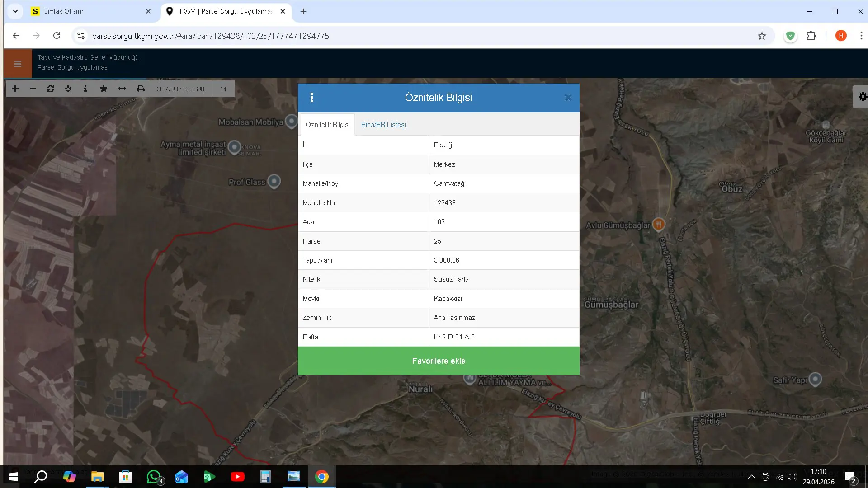Click the Safir Yapı map marker
Screen dimensions: 868x488
pyautogui.click(x=815, y=379)
